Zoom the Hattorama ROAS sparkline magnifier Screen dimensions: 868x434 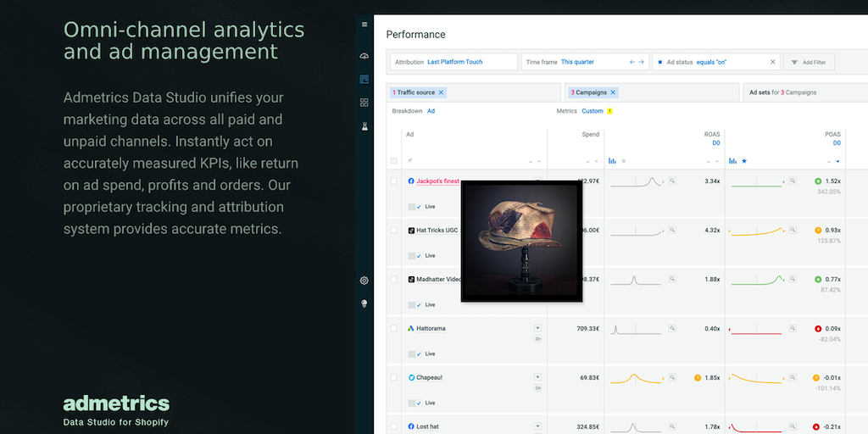672,329
